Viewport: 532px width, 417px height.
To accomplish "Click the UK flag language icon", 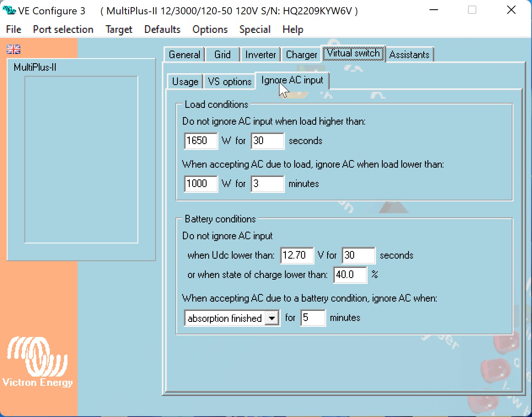I will point(13,49).
